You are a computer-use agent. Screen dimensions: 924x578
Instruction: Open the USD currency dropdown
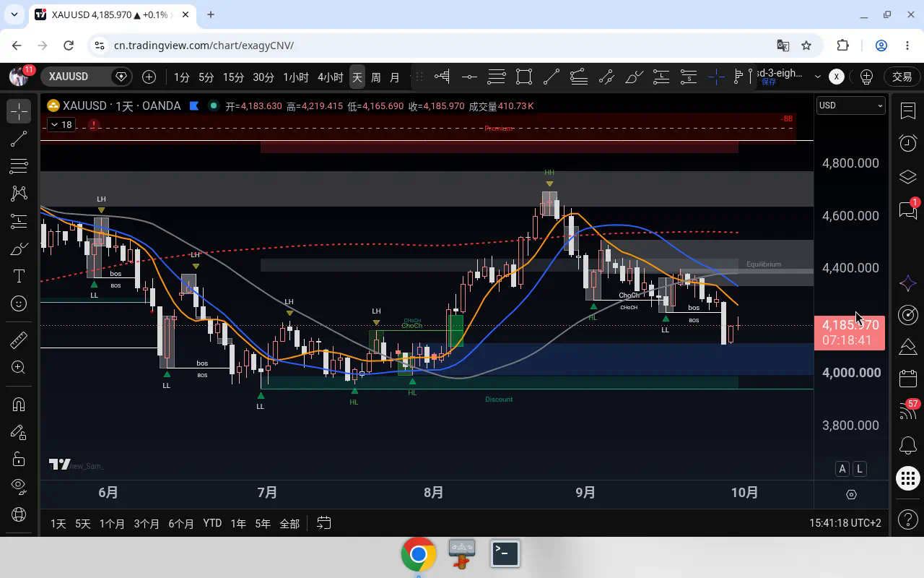pyautogui.click(x=850, y=105)
